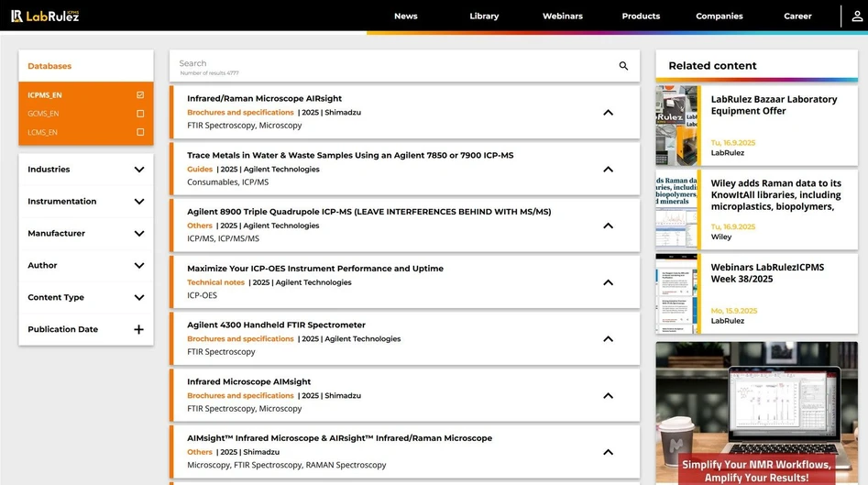The width and height of the screenshot is (868, 485).
Task: Open the user account profile icon
Action: coord(856,16)
